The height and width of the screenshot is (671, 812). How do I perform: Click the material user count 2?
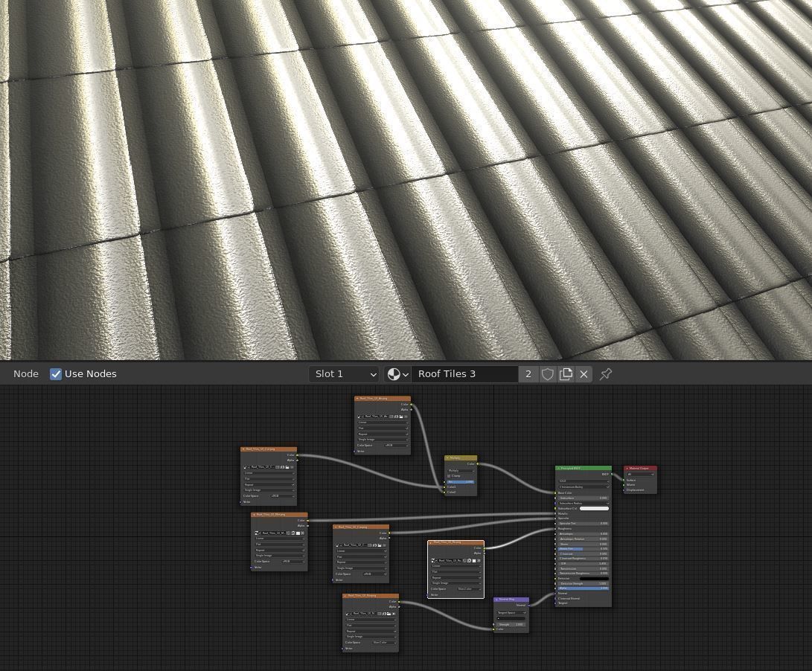(x=528, y=374)
